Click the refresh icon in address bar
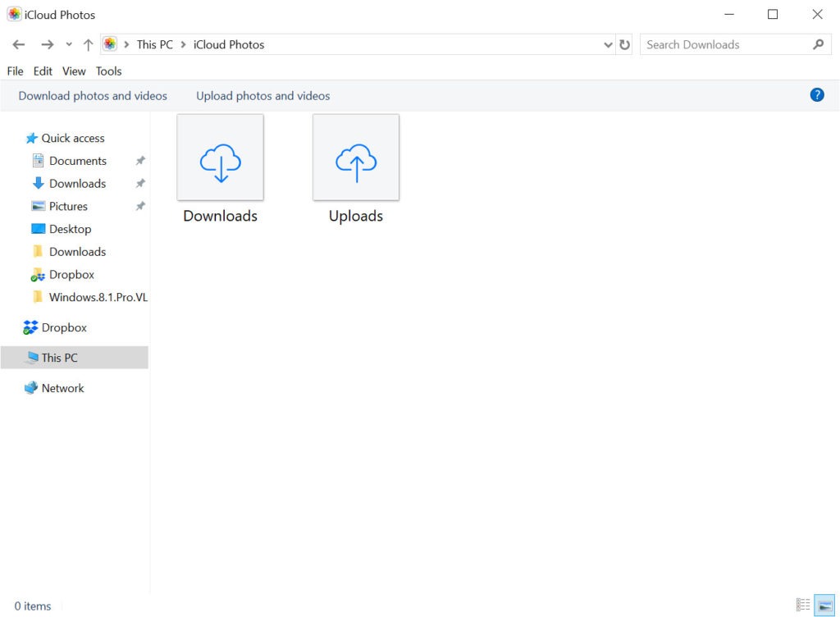The image size is (840, 617). click(x=625, y=45)
